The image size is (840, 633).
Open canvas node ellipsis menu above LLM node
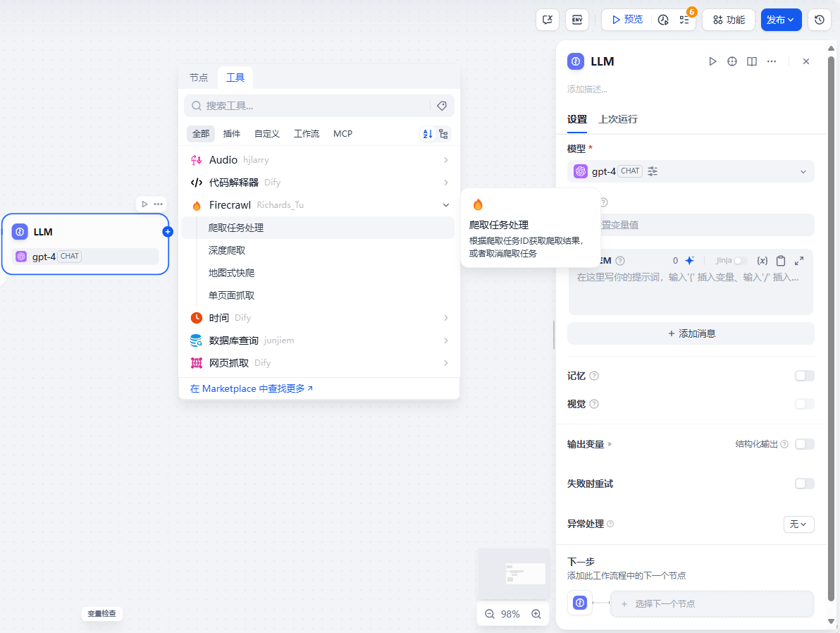coord(158,204)
